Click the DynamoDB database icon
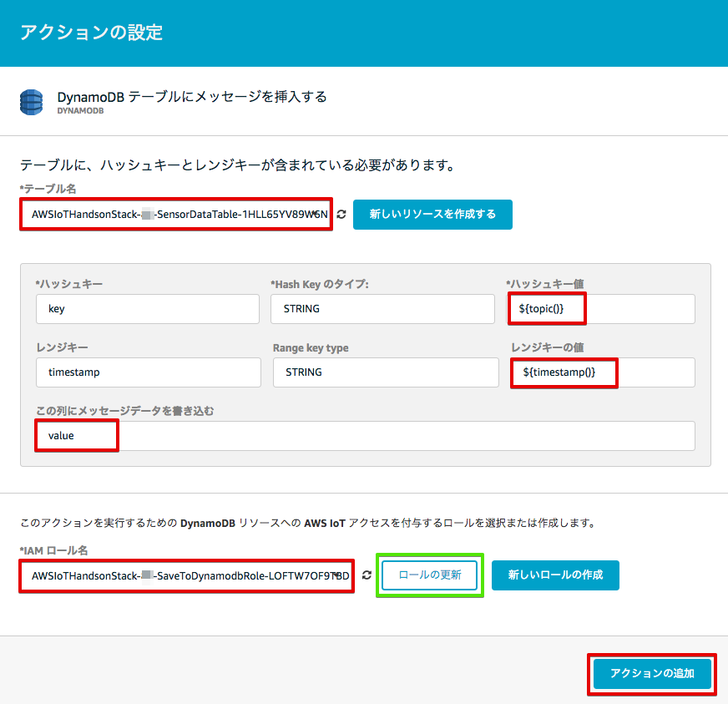 [x=32, y=102]
